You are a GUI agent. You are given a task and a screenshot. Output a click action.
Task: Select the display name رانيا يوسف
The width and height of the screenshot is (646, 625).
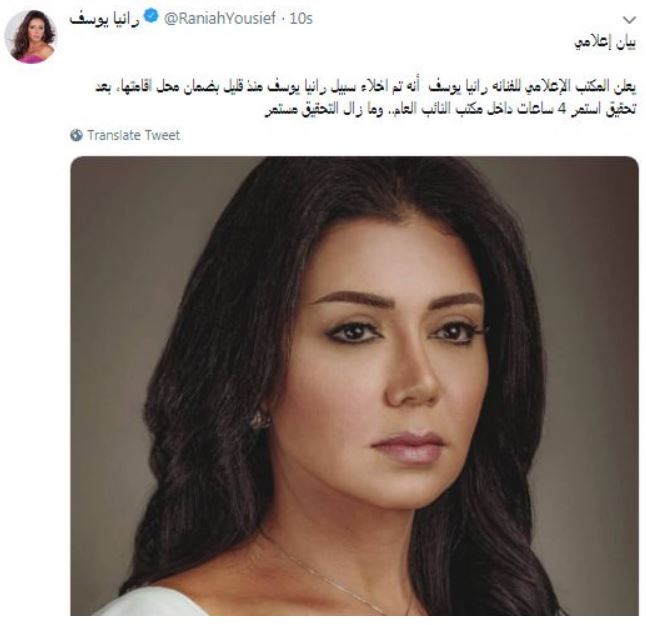tap(105, 19)
